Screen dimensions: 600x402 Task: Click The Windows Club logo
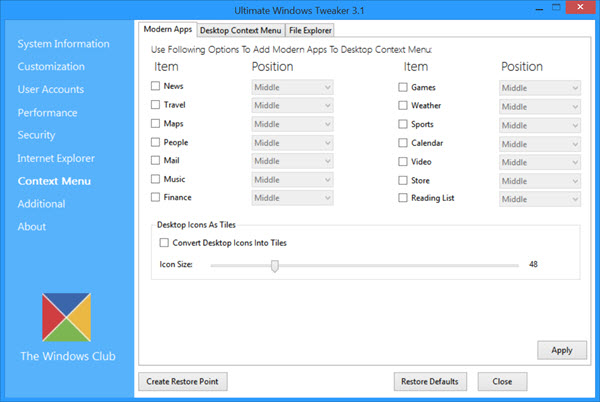pos(67,317)
